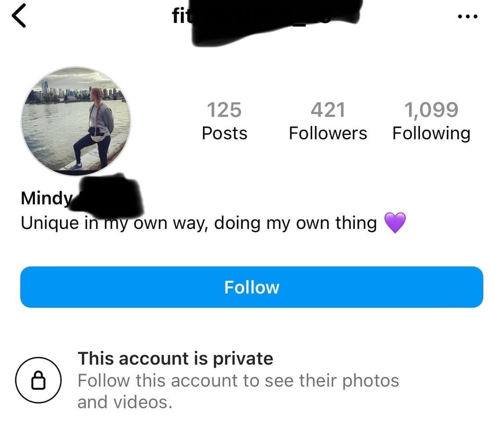Select the Following label
Viewport: 504px width, 438px height.
point(431,133)
